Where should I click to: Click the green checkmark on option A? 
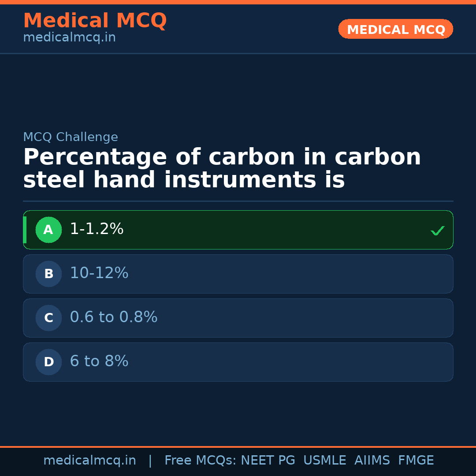pos(437,231)
